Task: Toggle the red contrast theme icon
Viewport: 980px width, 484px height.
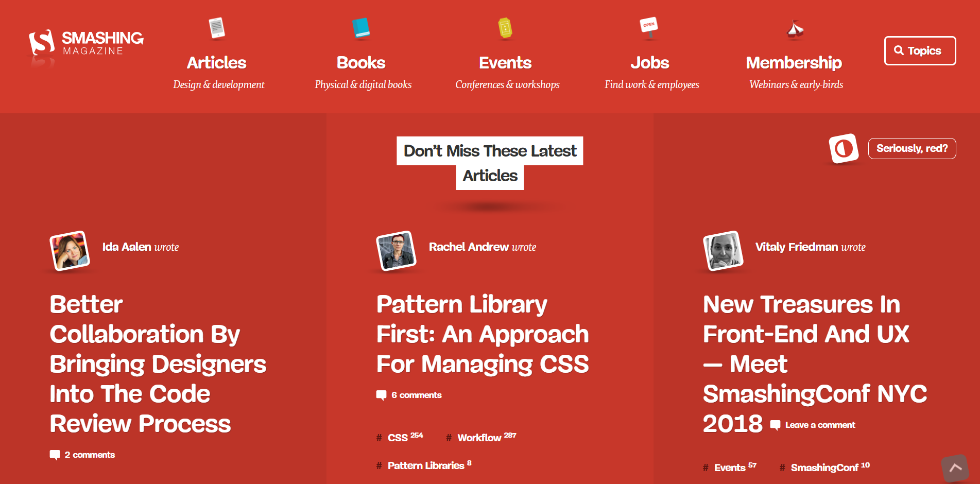Action: tap(844, 149)
